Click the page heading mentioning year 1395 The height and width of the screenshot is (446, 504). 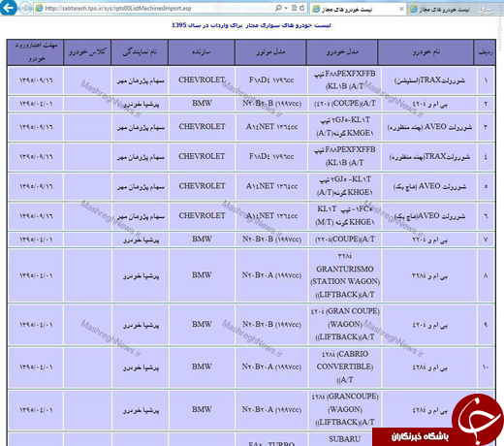point(251,25)
